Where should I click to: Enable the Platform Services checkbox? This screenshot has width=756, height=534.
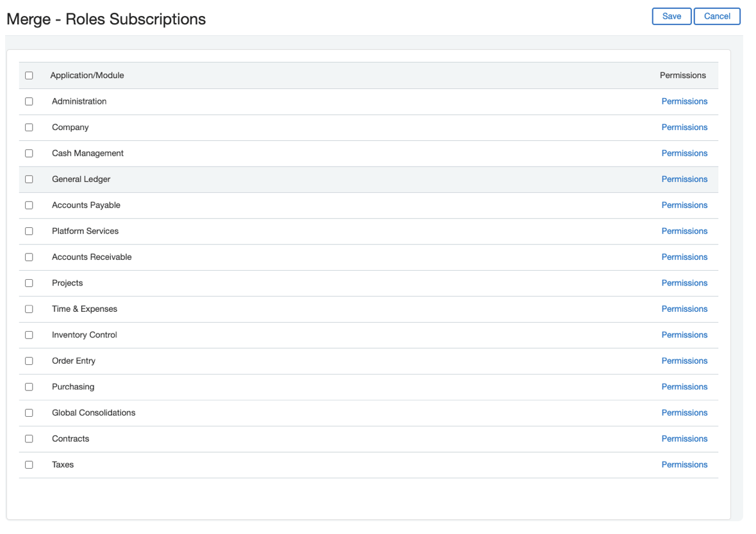29,231
